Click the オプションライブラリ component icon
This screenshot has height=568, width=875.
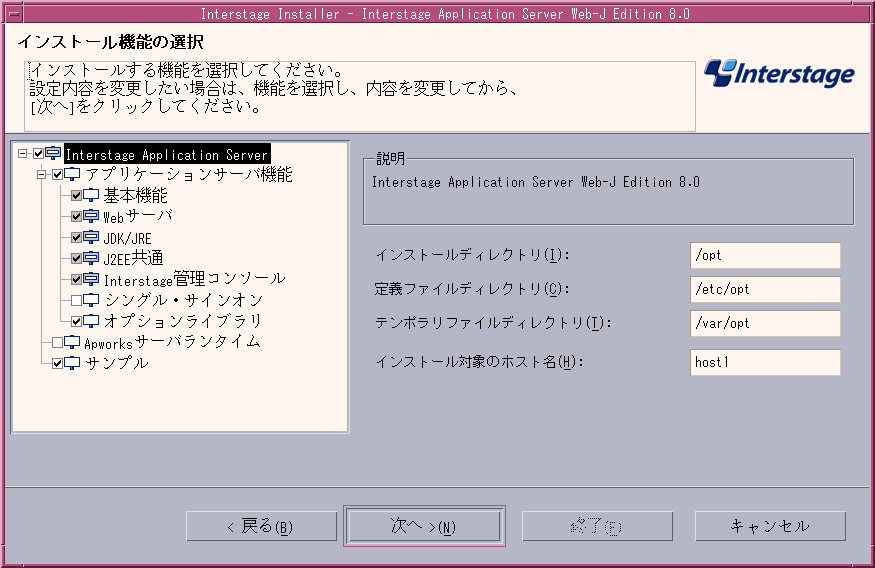tap(91, 321)
